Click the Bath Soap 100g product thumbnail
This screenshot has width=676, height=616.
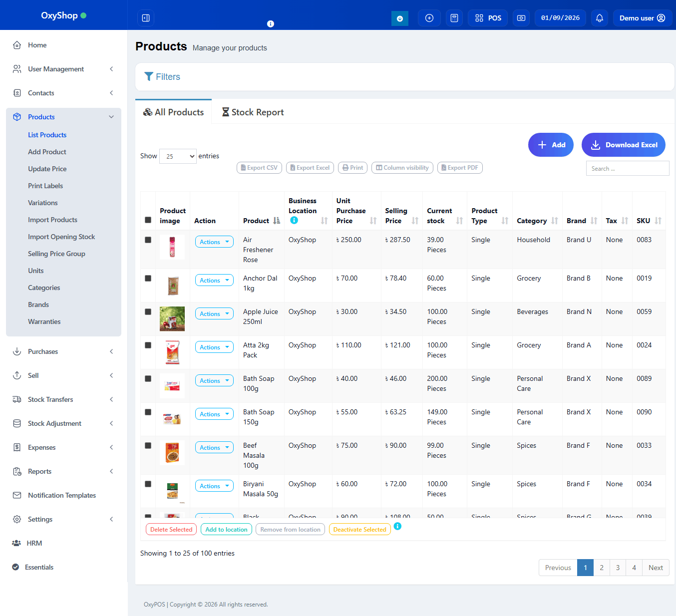coord(172,385)
